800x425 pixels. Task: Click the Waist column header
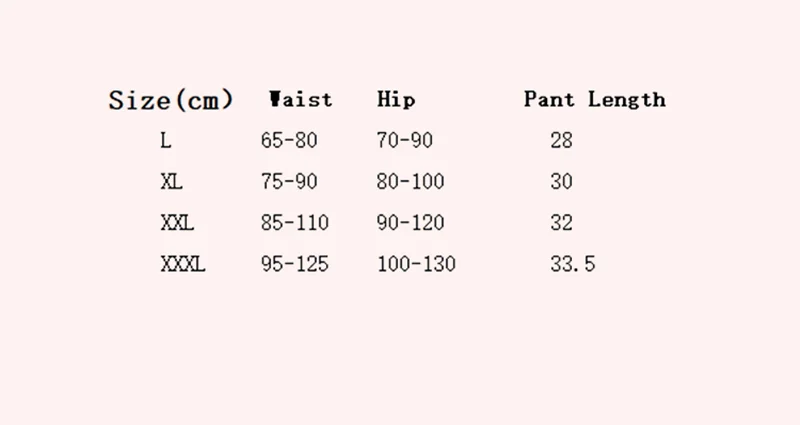[300, 99]
